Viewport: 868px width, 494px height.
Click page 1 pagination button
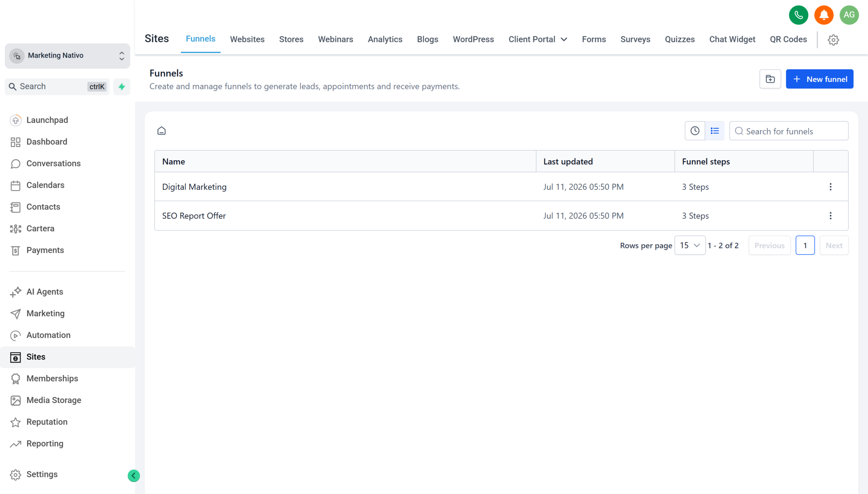[805, 245]
